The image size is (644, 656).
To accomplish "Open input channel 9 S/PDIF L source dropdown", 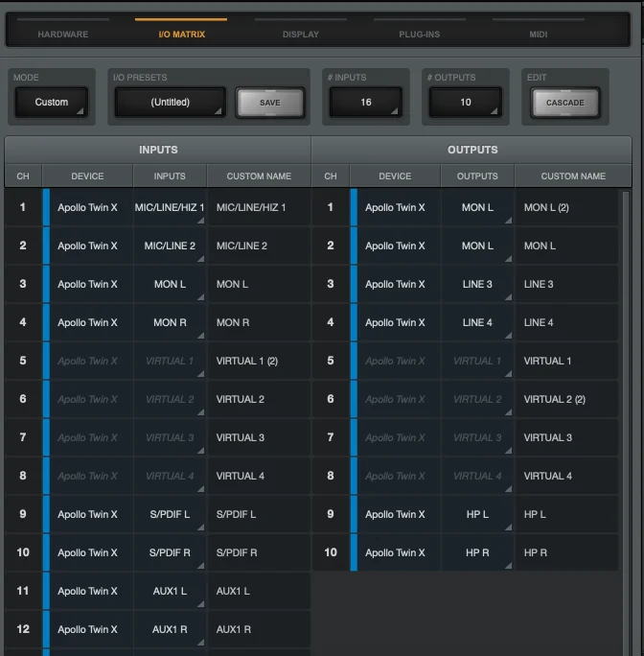I will point(170,514).
